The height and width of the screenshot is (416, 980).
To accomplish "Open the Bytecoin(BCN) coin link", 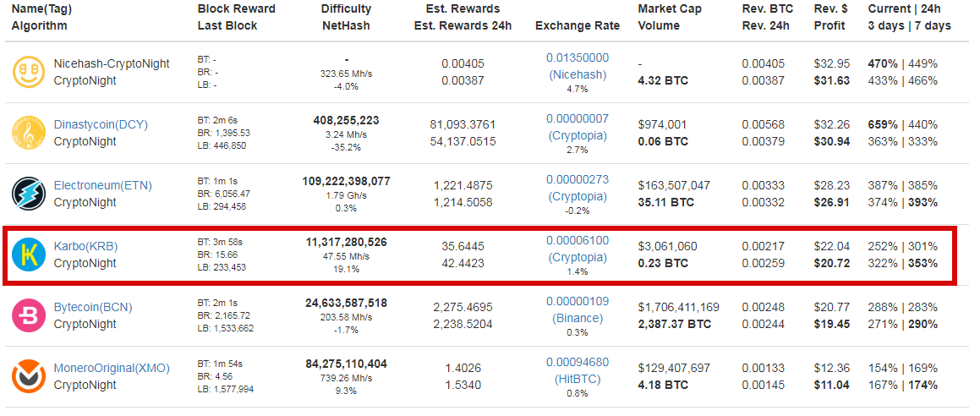I will click(x=93, y=307).
